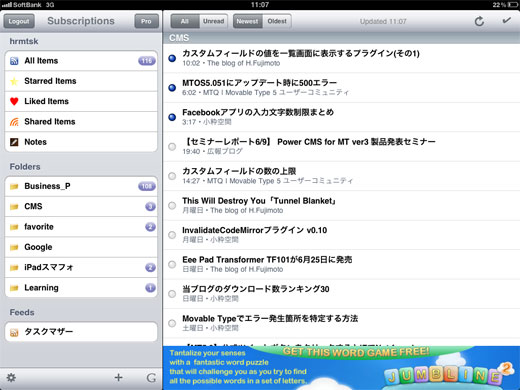Open This Will Destroy You Tunnel Blanket article
The image size is (520, 390).
tap(341, 205)
